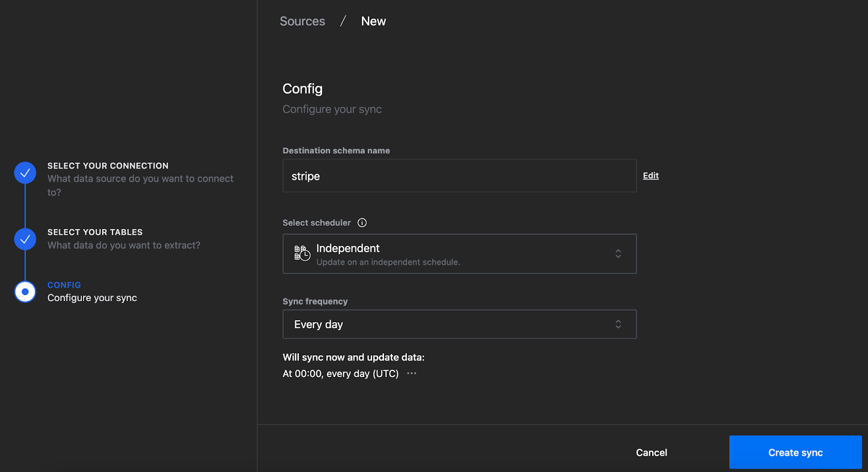Open the Every day frequency dropdown
Screen dimensions: 868x472
coord(459,324)
